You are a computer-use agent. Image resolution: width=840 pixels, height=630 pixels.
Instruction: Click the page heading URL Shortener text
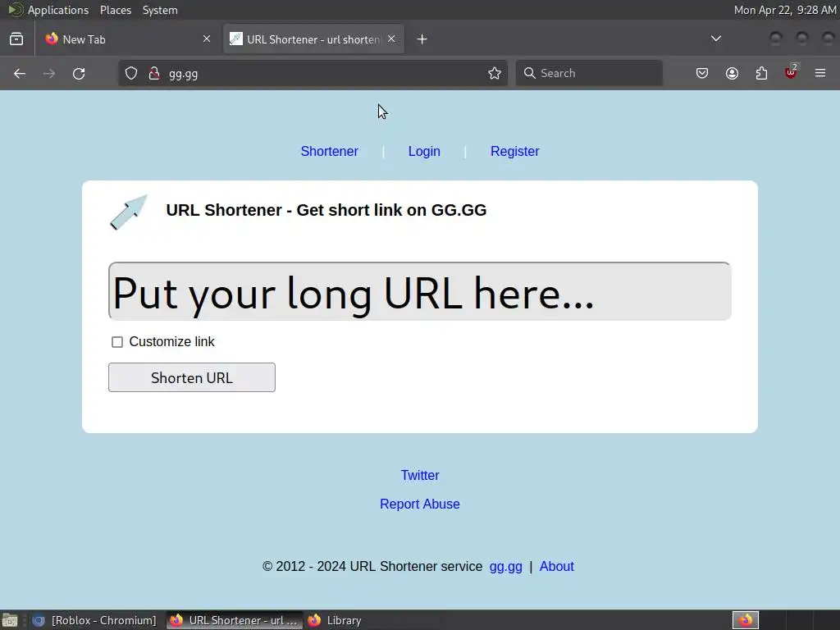point(326,210)
